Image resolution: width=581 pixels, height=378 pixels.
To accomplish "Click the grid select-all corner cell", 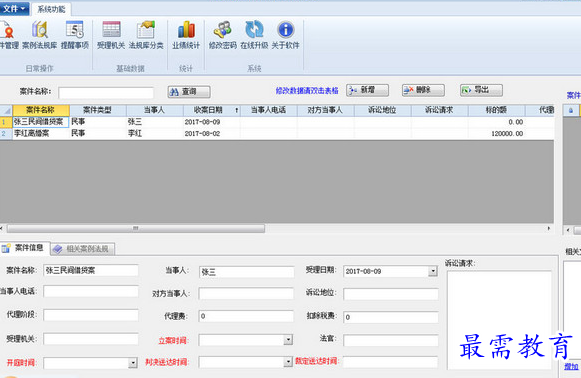I will (x=6, y=110).
